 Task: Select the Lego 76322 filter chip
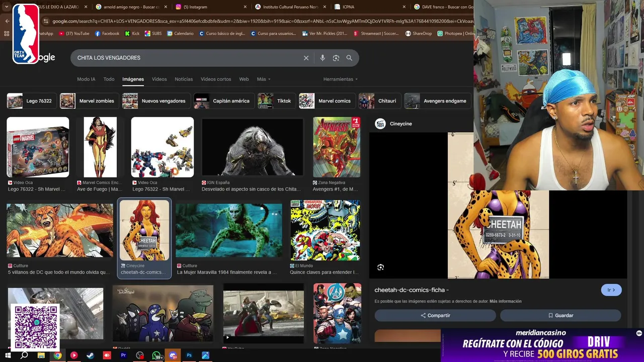tap(31, 101)
